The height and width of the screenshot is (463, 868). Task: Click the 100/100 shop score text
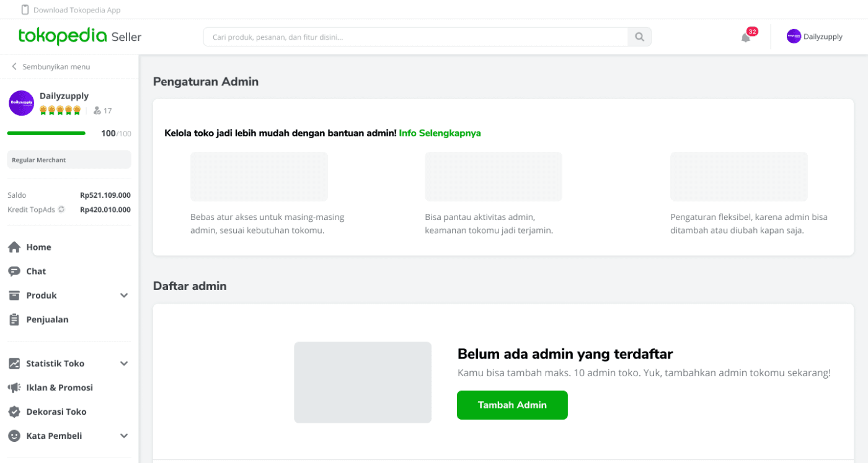pyautogui.click(x=116, y=133)
